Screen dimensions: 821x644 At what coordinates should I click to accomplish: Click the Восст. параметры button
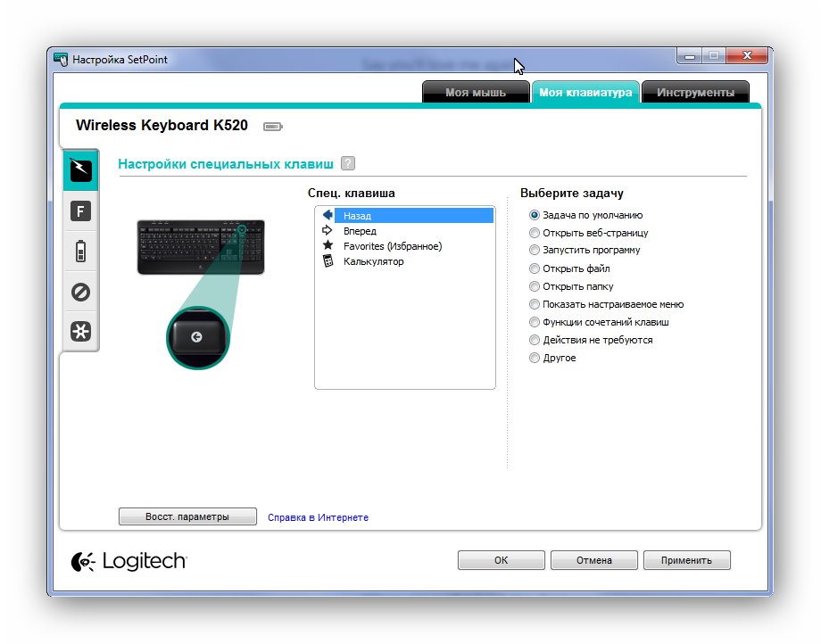[x=187, y=516]
